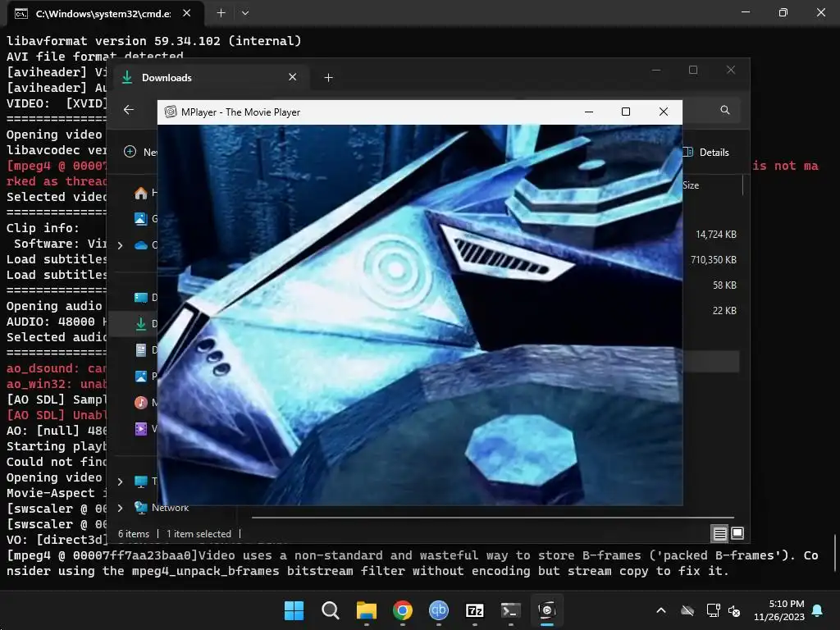The height and width of the screenshot is (630, 840).
Task: Open Videos in Explorer sidebar
Action: (141, 428)
